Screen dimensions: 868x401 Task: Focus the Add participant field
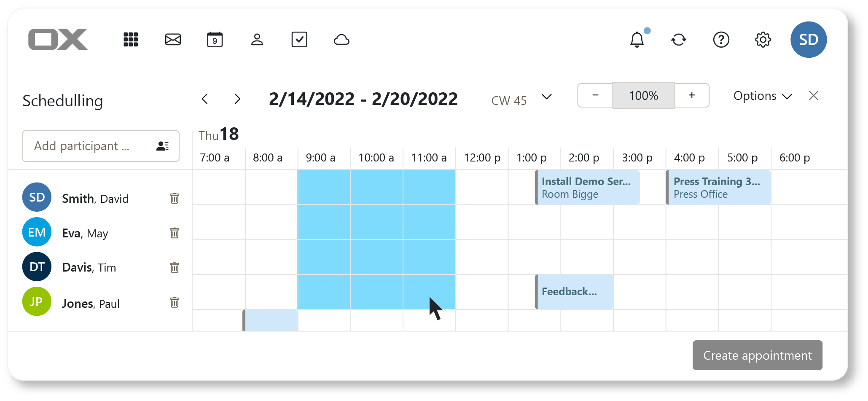coord(101,146)
